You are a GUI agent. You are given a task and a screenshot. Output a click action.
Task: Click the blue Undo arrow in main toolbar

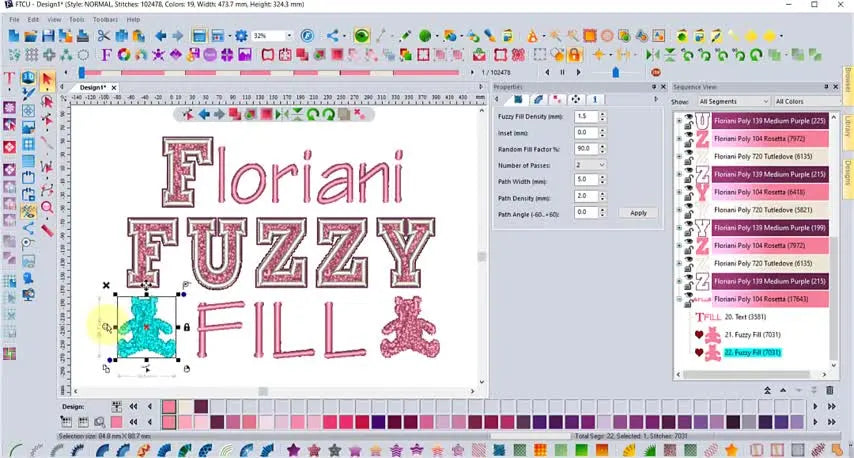[x=160, y=36]
